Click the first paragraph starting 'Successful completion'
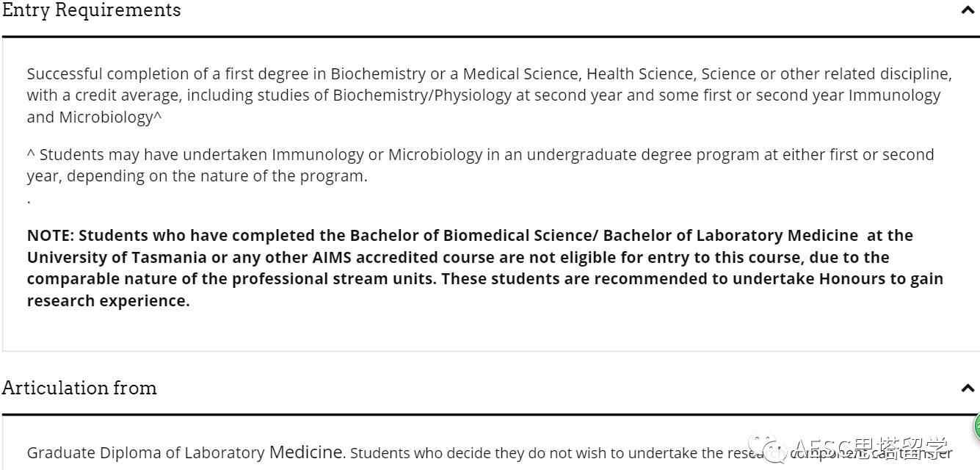Screen dimensions: 980x470 (x=489, y=95)
